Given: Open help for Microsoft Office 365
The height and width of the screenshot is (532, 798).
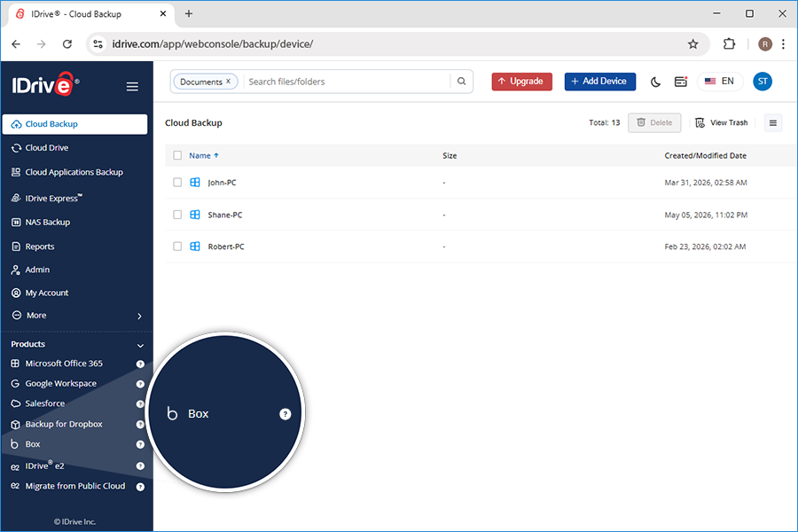Looking at the screenshot, I should 140,364.
